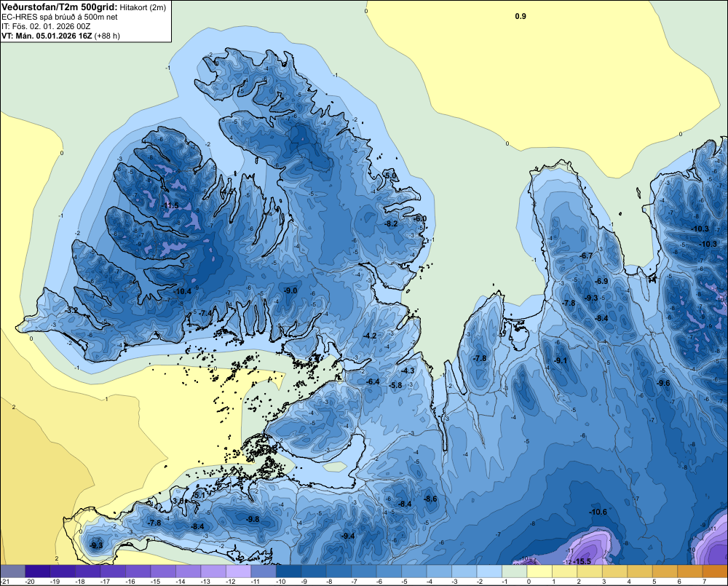Screen dimensions: 728x586
Task: Click the -9.6 temperature value
Action: click(663, 383)
